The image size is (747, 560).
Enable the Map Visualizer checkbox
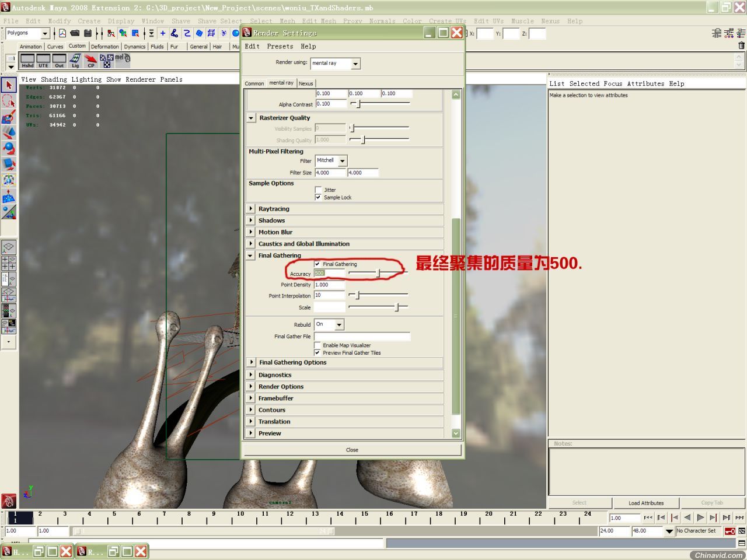tap(317, 345)
